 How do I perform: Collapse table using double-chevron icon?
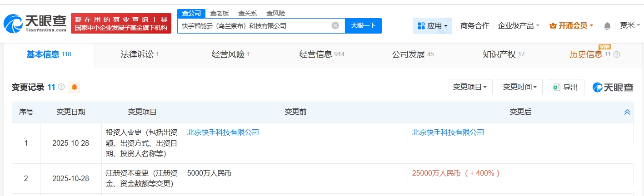tap(627, 112)
